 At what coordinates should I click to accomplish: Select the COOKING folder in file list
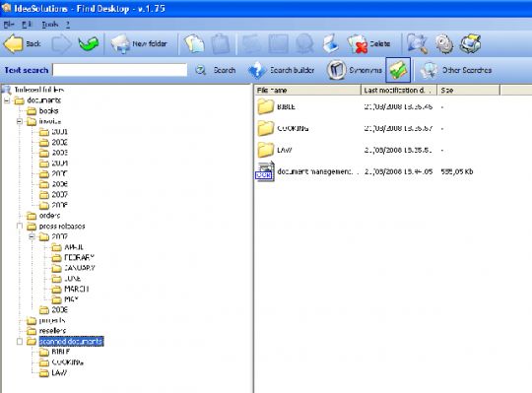coord(283,128)
